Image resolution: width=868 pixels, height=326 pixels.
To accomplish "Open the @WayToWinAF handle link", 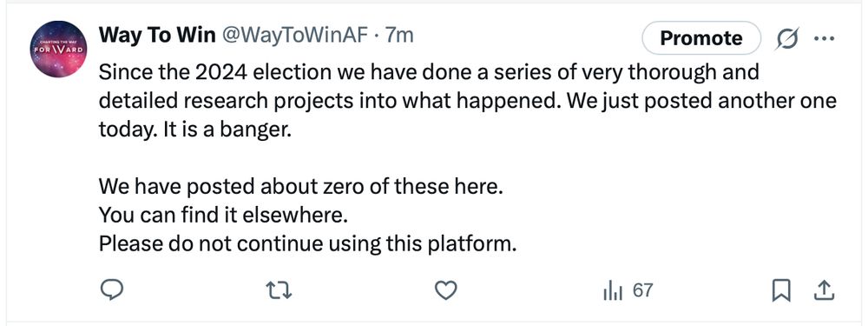I will [294, 36].
